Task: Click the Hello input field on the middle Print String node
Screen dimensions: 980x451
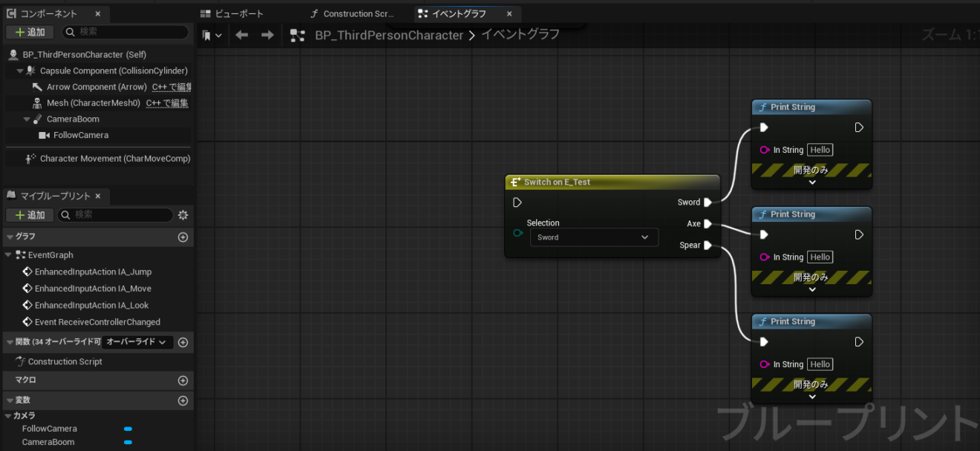Action: coord(820,257)
